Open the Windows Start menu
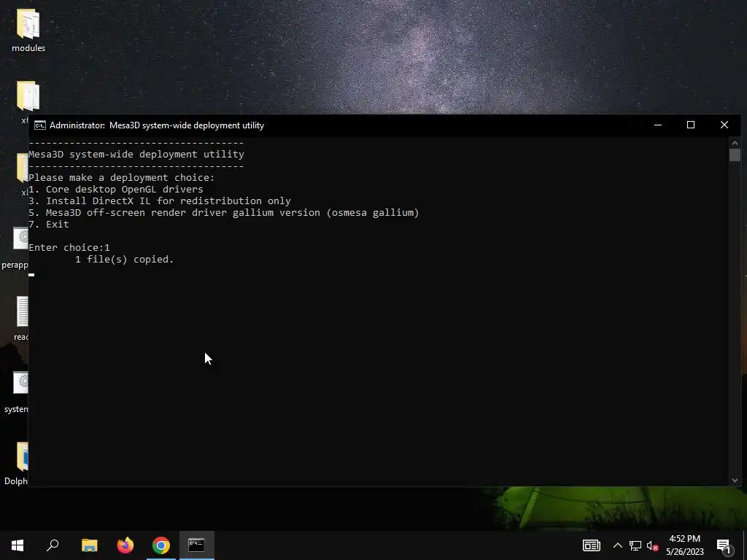Screen dimensions: 747x560 tap(18, 545)
